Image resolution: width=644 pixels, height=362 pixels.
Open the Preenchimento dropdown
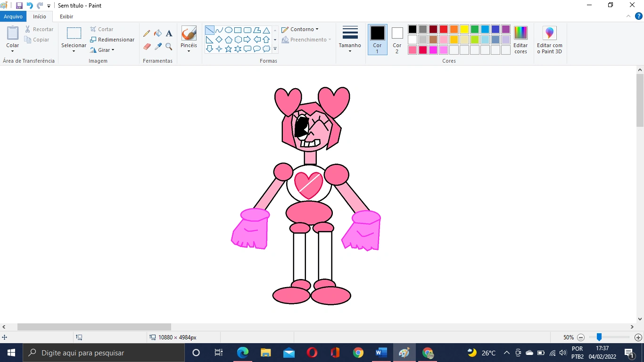click(x=306, y=40)
